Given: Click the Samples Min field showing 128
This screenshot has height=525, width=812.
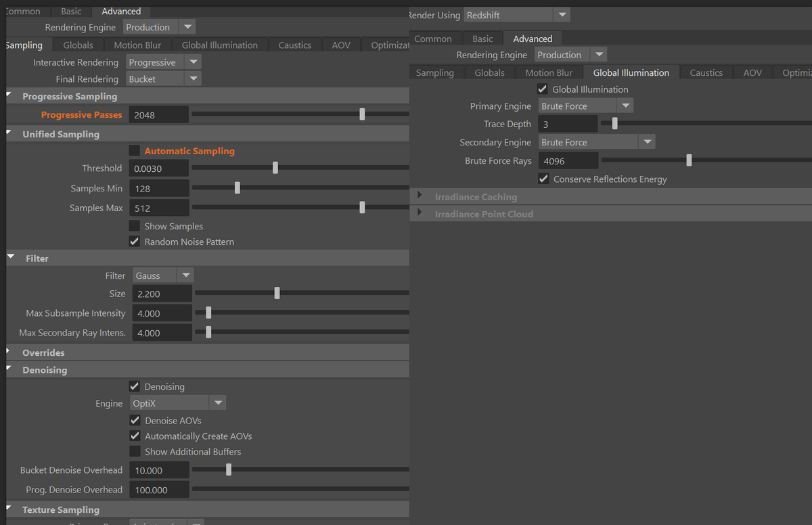Looking at the screenshot, I should pos(159,188).
